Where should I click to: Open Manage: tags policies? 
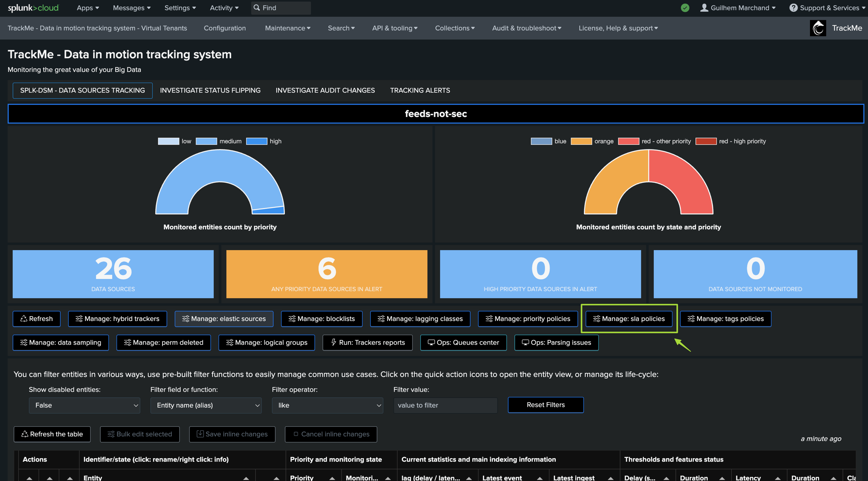click(726, 319)
